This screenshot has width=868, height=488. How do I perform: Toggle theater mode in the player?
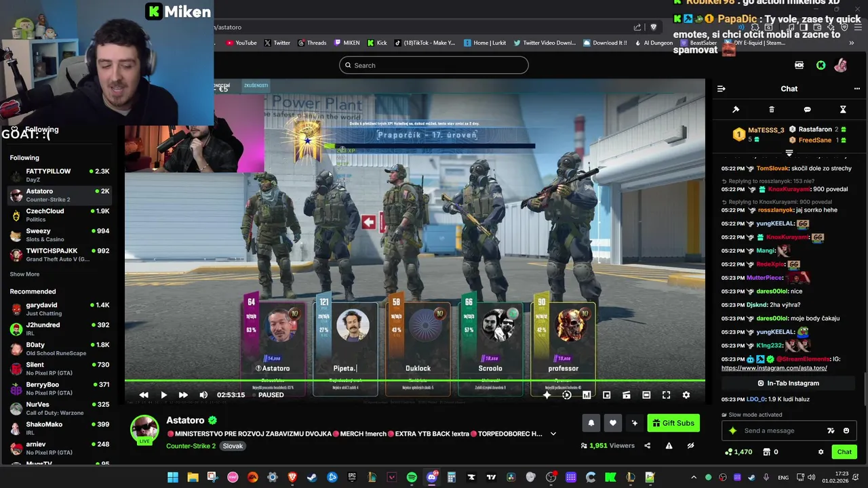pyautogui.click(x=646, y=395)
